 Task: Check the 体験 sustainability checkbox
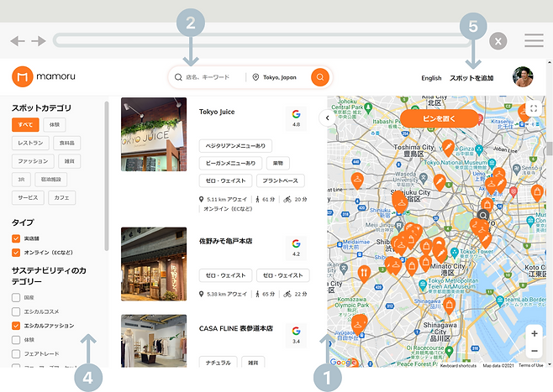click(x=16, y=339)
